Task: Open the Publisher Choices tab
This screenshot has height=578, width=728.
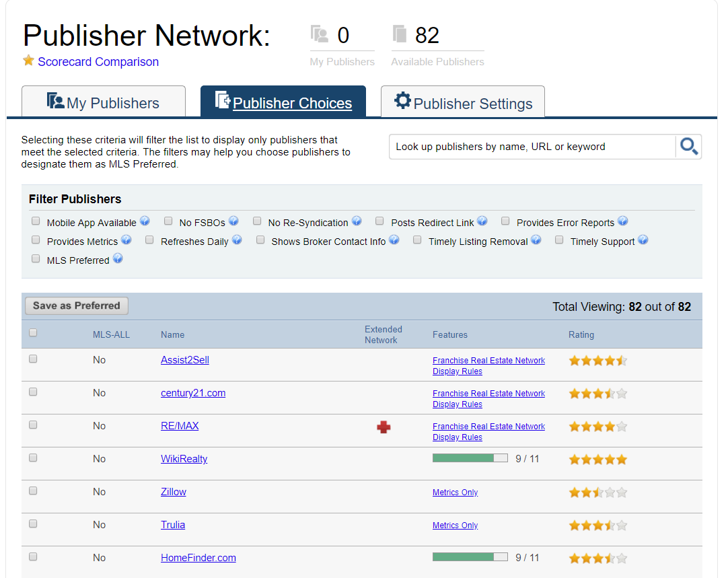Action: [283, 101]
